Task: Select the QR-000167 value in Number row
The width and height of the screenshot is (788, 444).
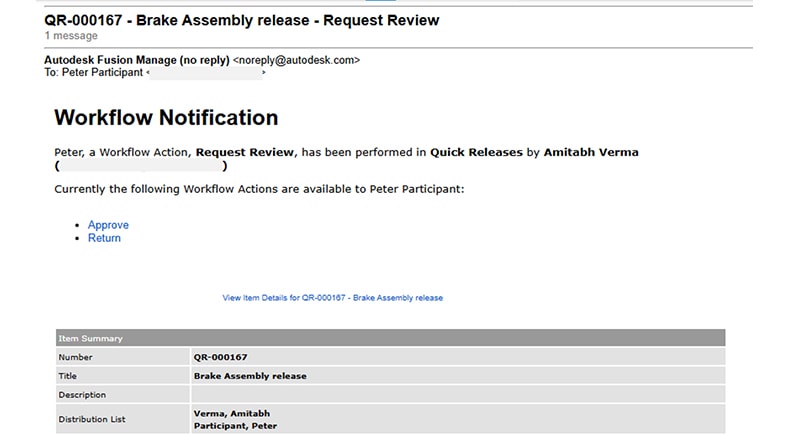Action: click(x=220, y=357)
